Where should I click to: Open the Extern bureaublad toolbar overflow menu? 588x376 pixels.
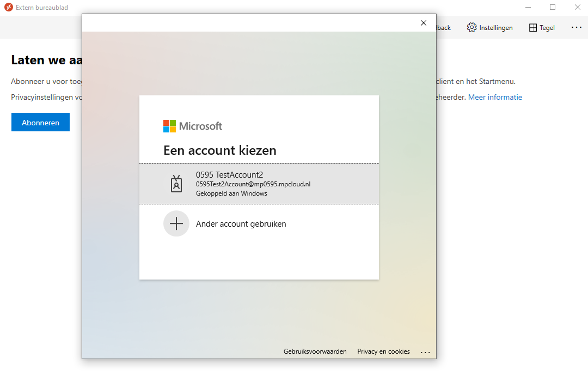tap(577, 27)
